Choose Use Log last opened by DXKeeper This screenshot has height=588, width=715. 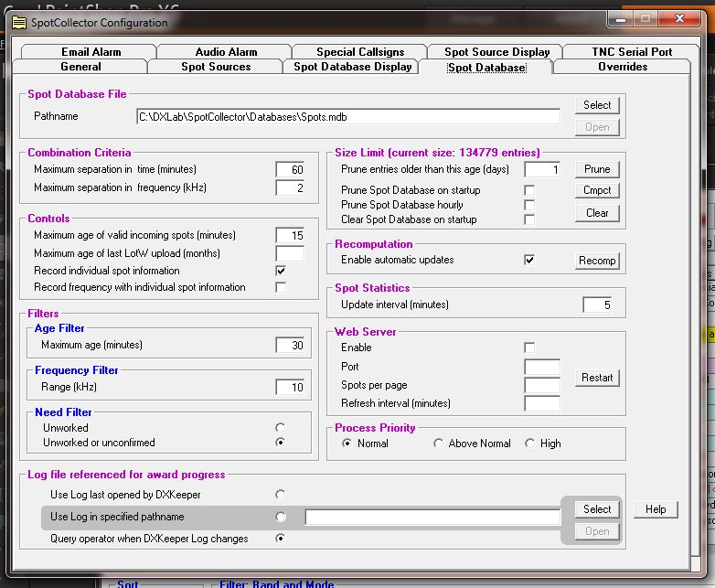click(280, 495)
